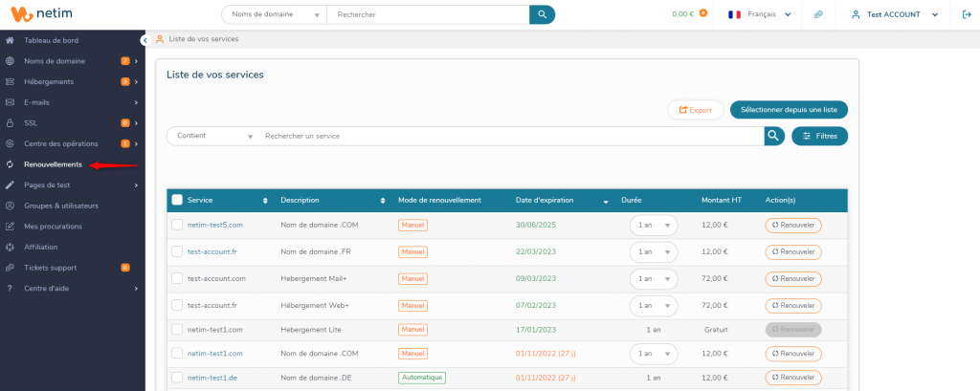Screen dimensions: 980x391
Task: Click the Affiliation icon
Action: tap(10, 247)
